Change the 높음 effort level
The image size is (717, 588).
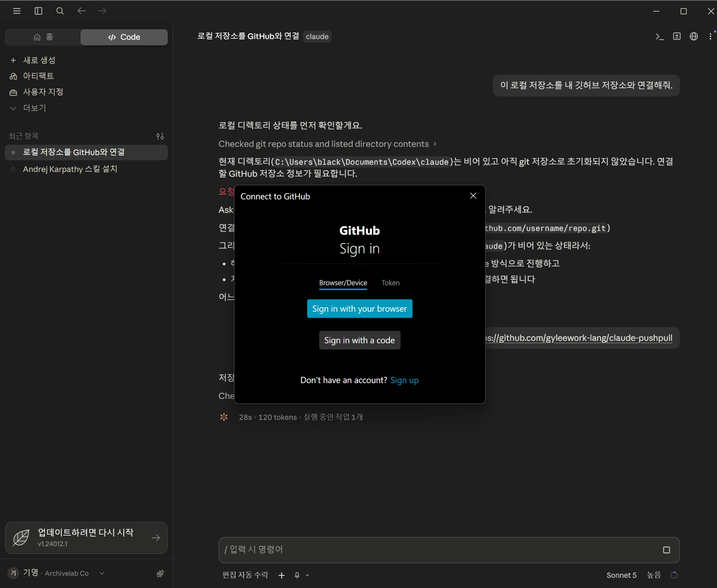click(654, 575)
